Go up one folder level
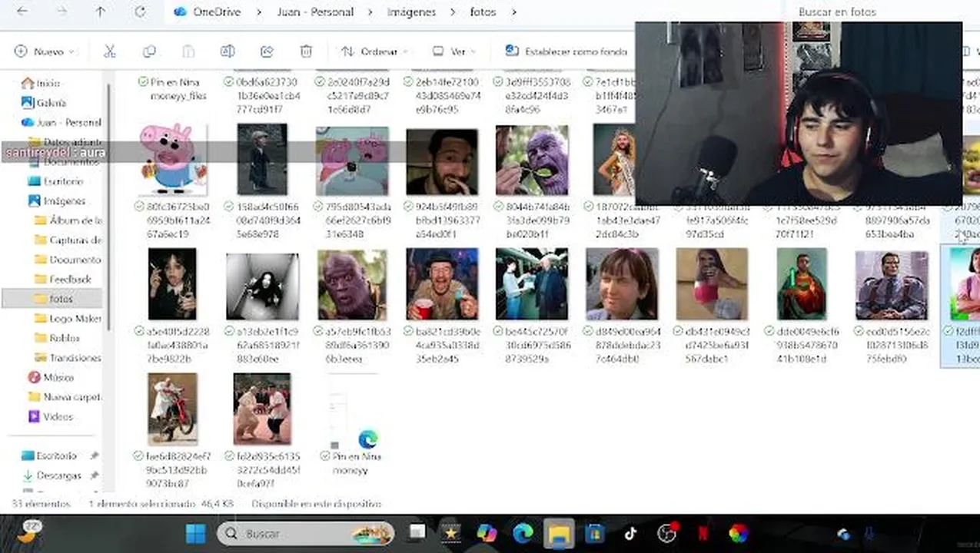The width and height of the screenshot is (980, 553). 101,12
